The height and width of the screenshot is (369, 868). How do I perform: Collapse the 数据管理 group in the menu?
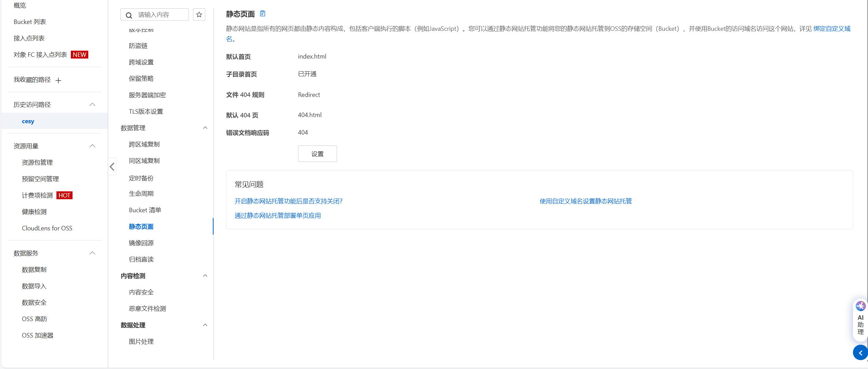pyautogui.click(x=205, y=127)
